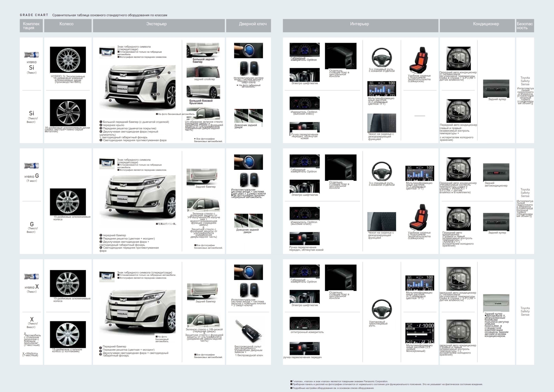Select the Экстерьер column header

tap(159, 26)
